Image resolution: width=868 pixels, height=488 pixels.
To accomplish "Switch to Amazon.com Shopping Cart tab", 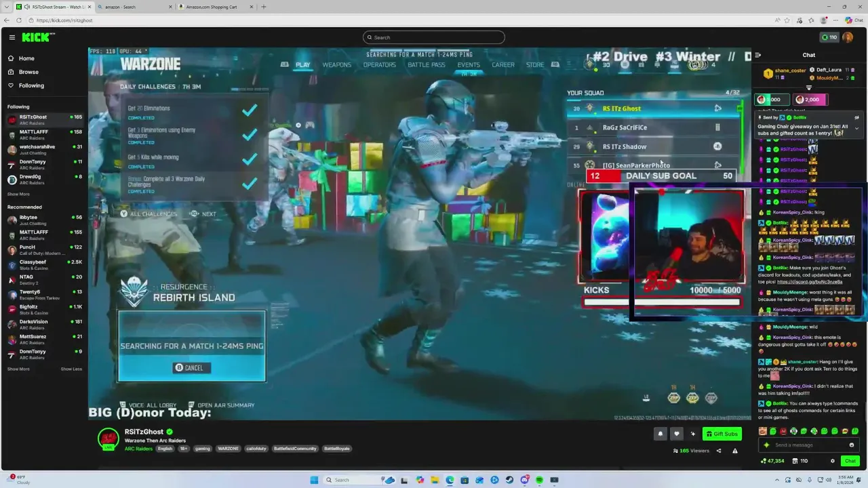I will (x=215, y=7).
